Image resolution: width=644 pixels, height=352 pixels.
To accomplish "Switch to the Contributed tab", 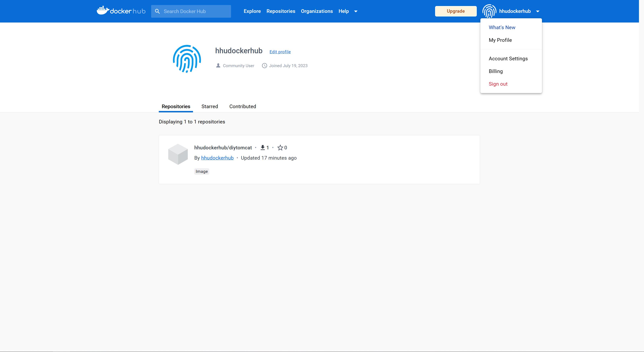I will click(x=243, y=107).
